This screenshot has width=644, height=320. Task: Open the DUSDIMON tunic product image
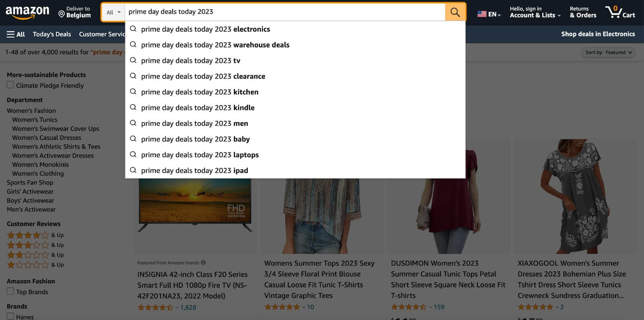(448, 216)
